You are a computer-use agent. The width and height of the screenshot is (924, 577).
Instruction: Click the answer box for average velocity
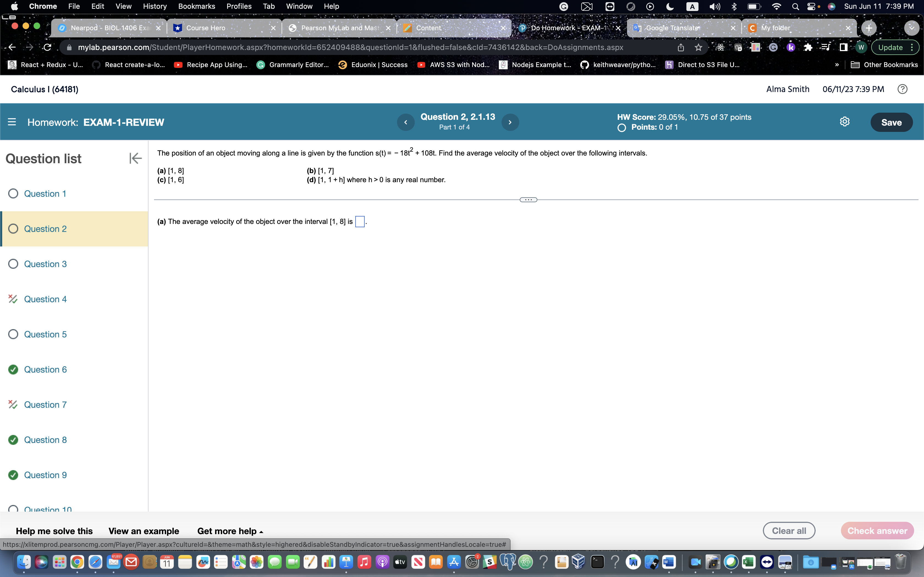coord(359,221)
